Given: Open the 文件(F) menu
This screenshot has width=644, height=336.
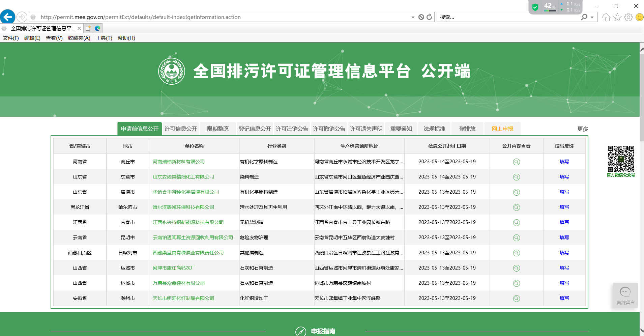Looking at the screenshot, I should (11, 38).
